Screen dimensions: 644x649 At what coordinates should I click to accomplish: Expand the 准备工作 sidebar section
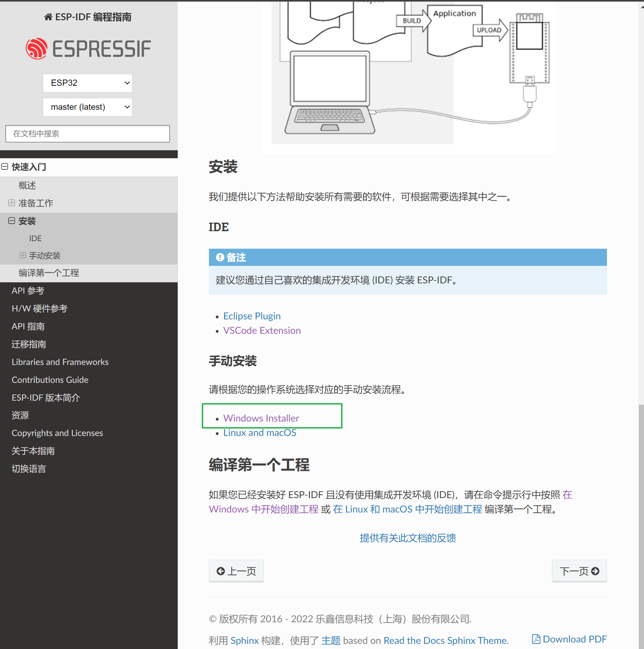point(12,203)
